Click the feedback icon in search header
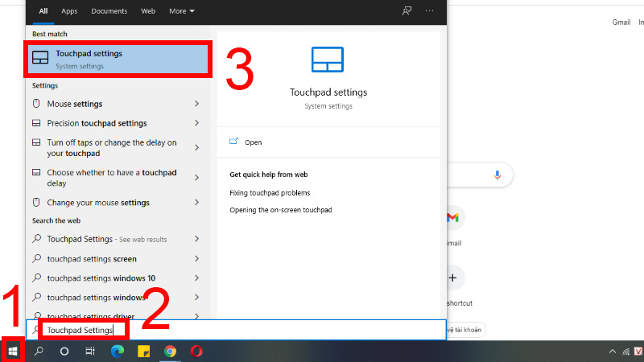644x362 pixels. pyautogui.click(x=407, y=11)
